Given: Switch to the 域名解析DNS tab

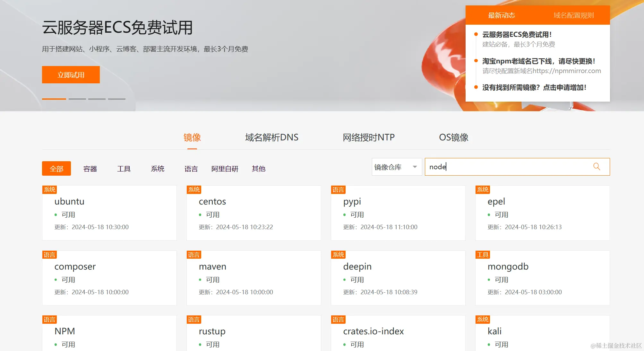Looking at the screenshot, I should click(271, 138).
